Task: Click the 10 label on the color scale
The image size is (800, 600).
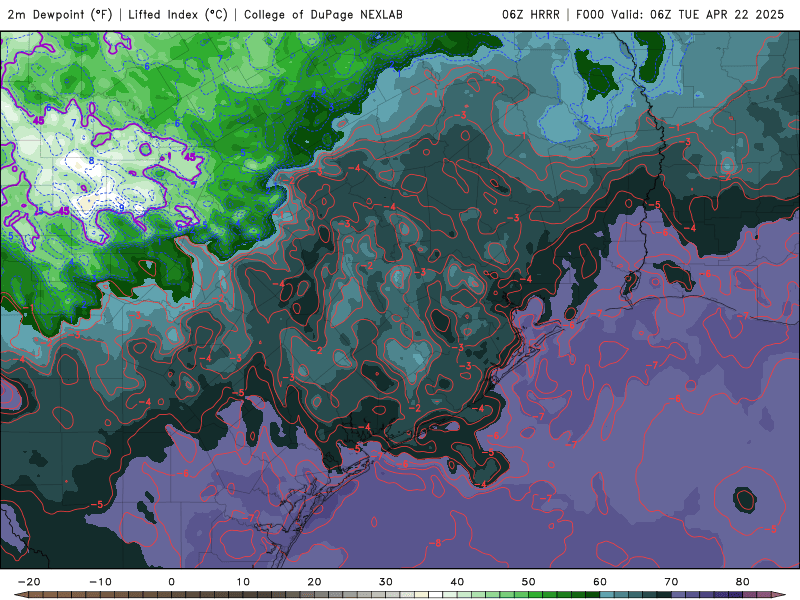Action: [243, 582]
